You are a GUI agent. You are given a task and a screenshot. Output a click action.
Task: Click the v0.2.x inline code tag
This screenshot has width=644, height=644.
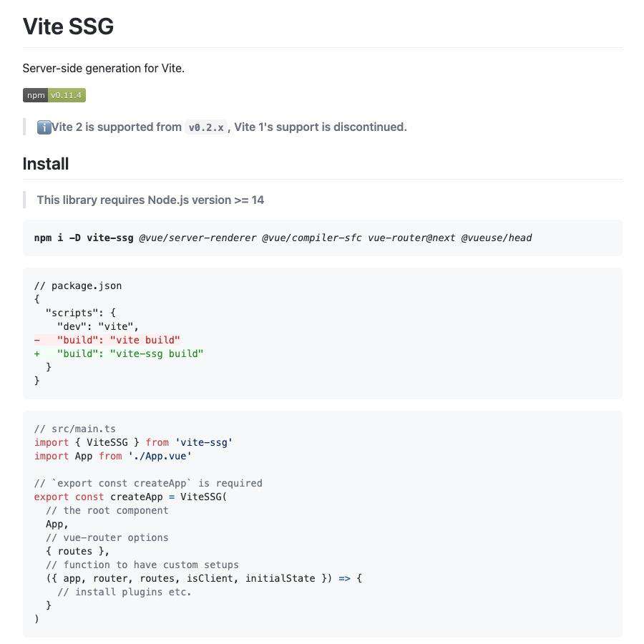[x=206, y=128]
